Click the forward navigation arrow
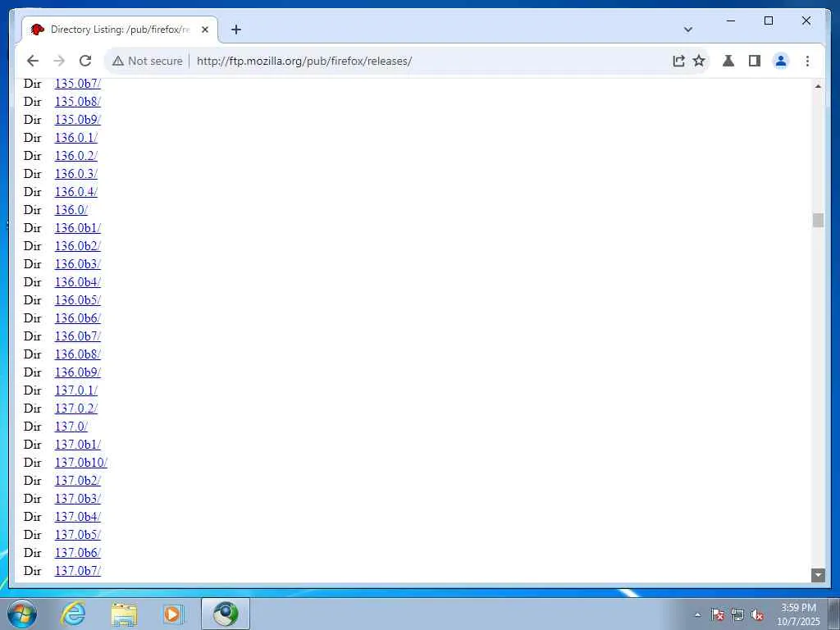Image resolution: width=840 pixels, height=630 pixels. pyautogui.click(x=59, y=61)
